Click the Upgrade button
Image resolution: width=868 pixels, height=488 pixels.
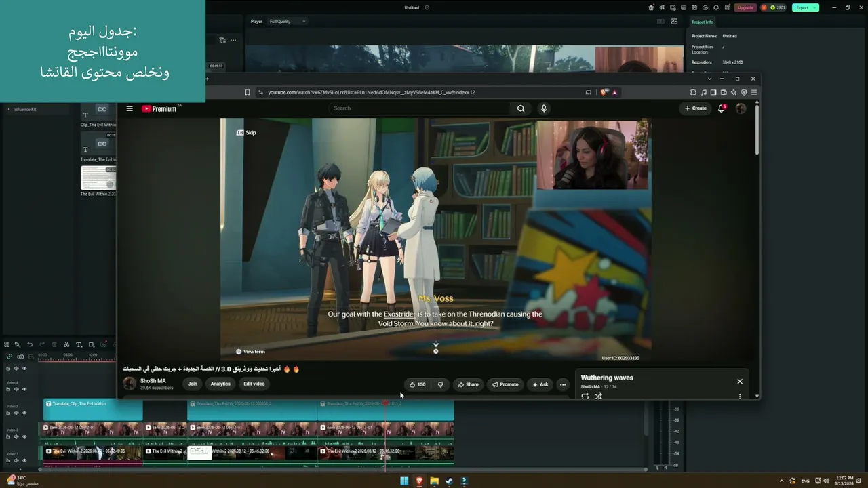[745, 7]
